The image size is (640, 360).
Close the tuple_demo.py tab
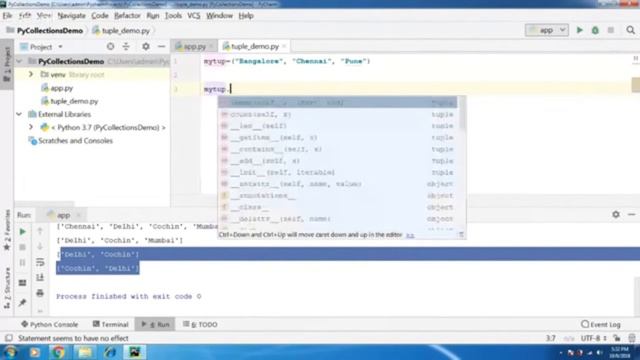(x=284, y=47)
